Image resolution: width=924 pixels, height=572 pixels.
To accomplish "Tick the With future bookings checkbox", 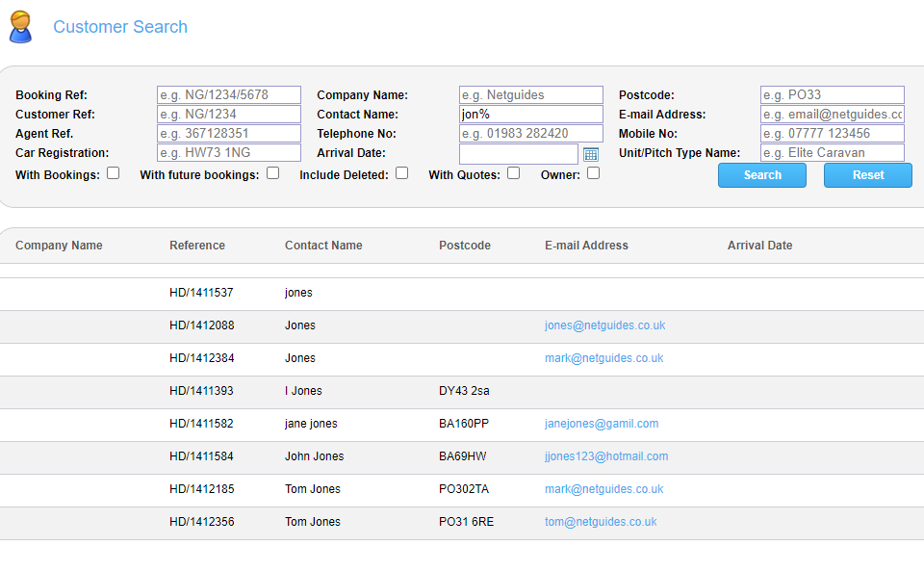I will tap(273, 173).
